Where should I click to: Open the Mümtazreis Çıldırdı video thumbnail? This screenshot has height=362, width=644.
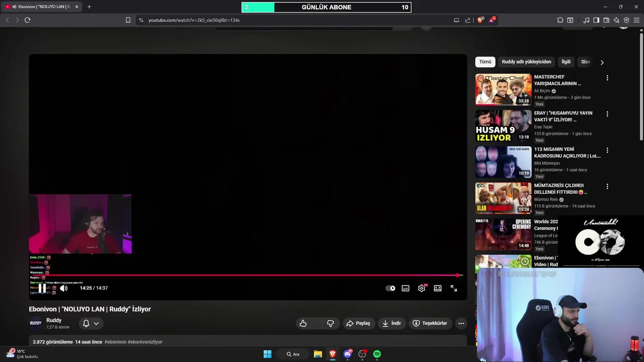coord(503,198)
